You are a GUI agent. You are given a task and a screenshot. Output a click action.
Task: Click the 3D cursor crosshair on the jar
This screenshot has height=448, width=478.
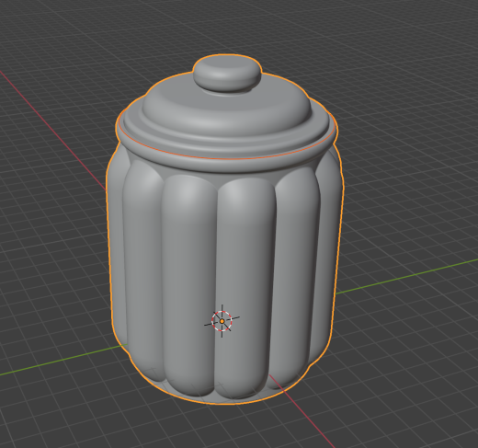tap(222, 321)
